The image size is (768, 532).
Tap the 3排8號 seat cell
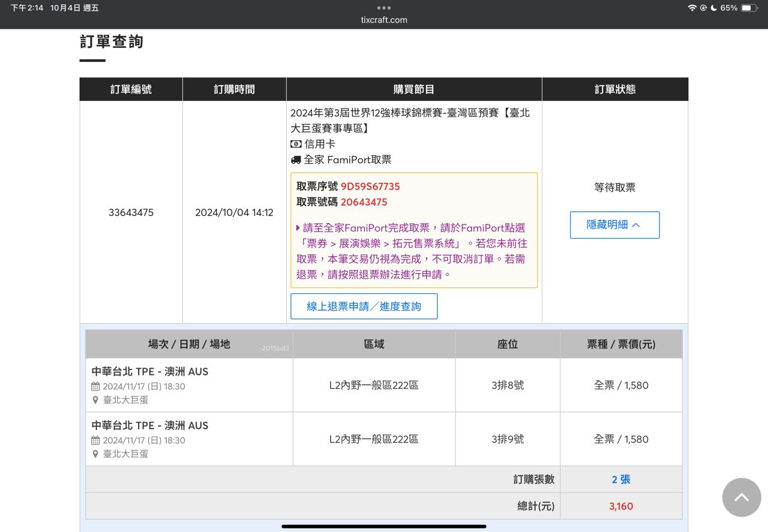[x=508, y=385]
